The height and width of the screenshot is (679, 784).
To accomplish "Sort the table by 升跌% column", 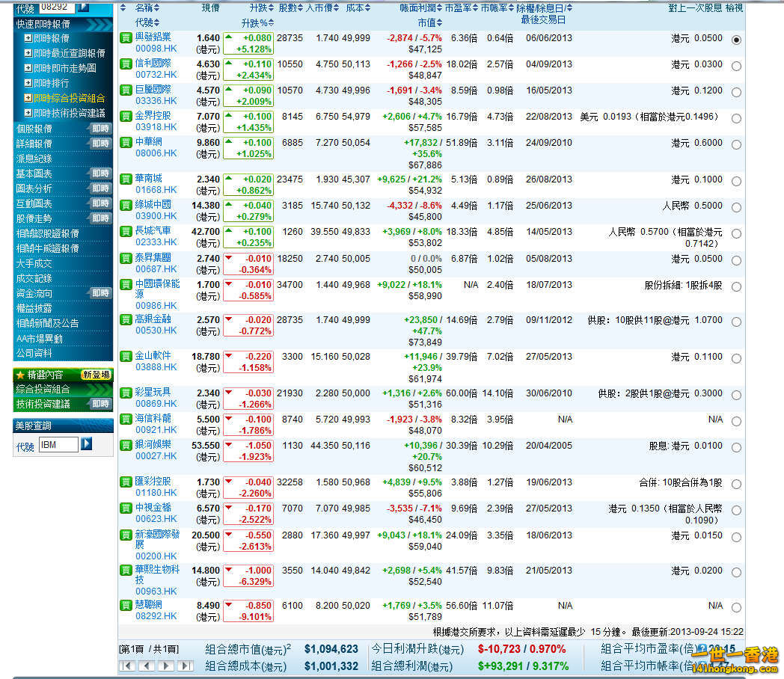I will (258, 23).
